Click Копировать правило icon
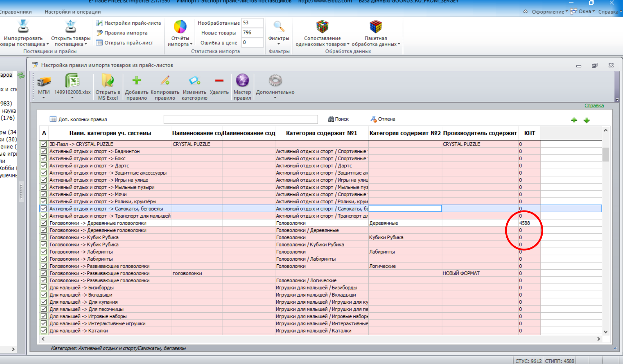Viewport: 623px width, 364px height. click(x=165, y=80)
